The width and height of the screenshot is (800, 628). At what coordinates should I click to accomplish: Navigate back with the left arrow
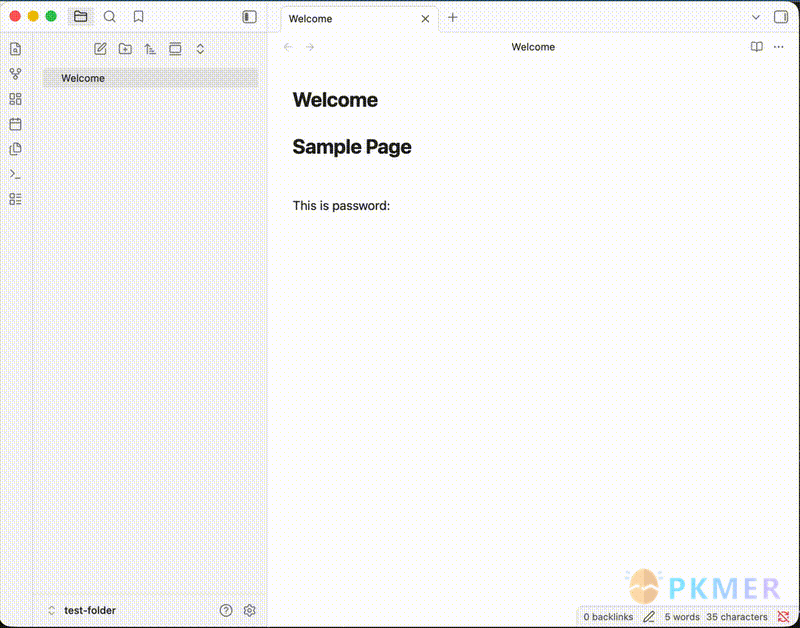[x=288, y=47]
